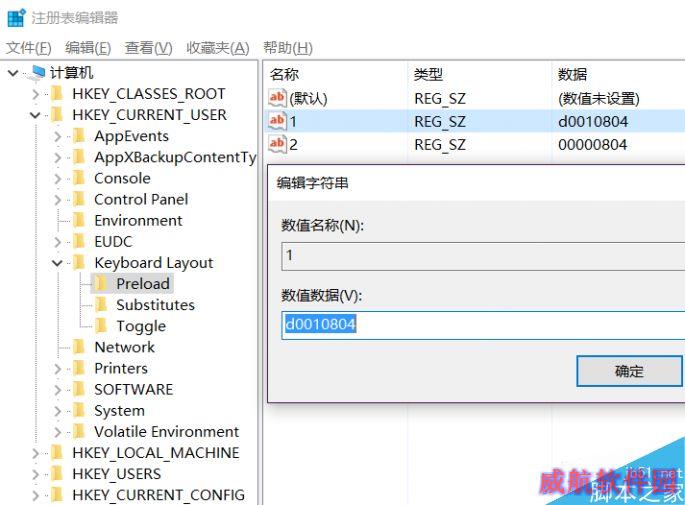Click the Preload folder icon
The width and height of the screenshot is (685, 505).
101,284
